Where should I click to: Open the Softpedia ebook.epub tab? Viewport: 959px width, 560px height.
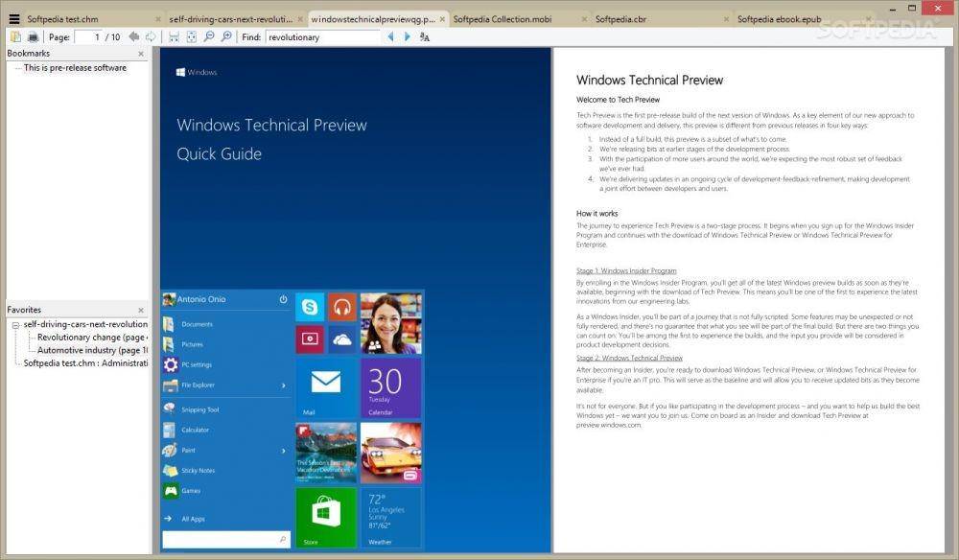click(x=779, y=19)
